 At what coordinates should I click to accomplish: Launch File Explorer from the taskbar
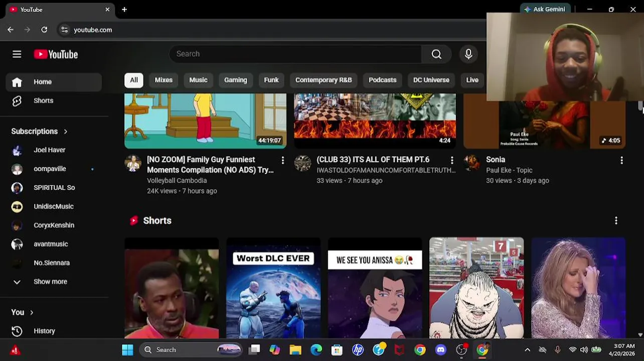pyautogui.click(x=295, y=350)
